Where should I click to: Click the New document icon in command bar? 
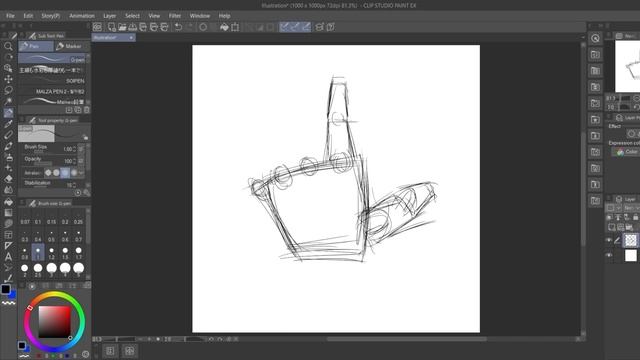point(111,27)
